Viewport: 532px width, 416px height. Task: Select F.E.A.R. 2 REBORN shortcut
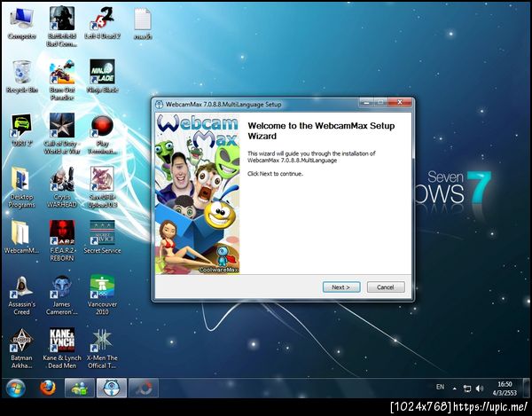(62, 241)
